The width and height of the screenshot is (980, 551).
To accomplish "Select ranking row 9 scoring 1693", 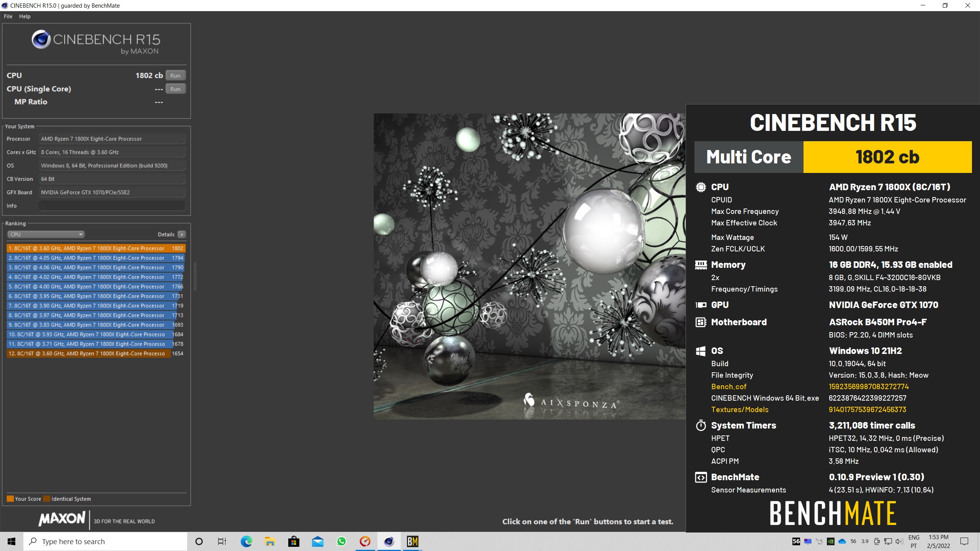I will pos(96,325).
